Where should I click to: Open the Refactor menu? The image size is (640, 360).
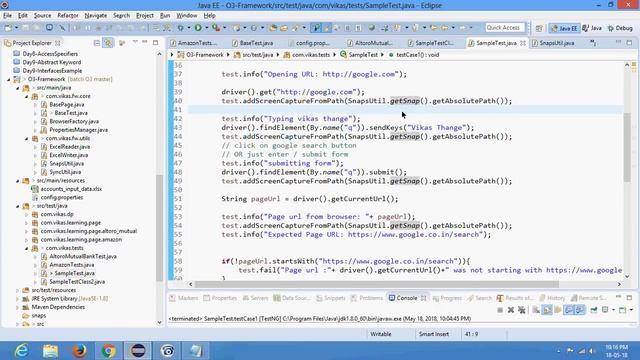[68, 16]
